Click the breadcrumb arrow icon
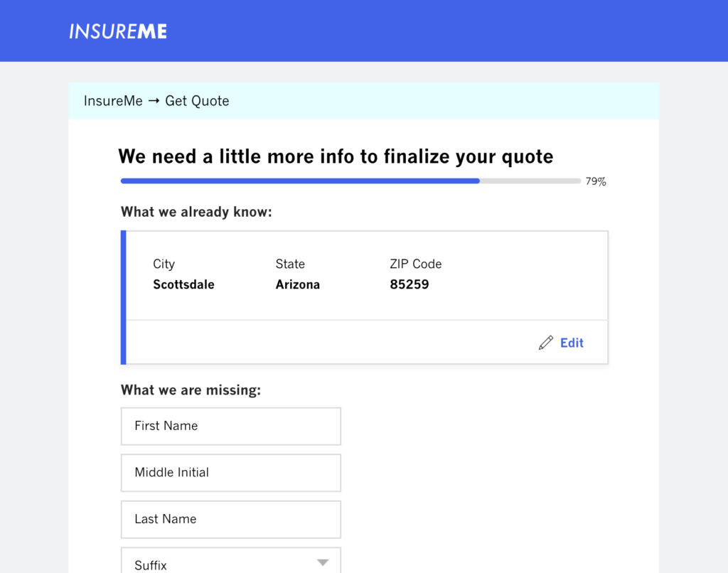Screen dimensions: 728x573 point(154,101)
